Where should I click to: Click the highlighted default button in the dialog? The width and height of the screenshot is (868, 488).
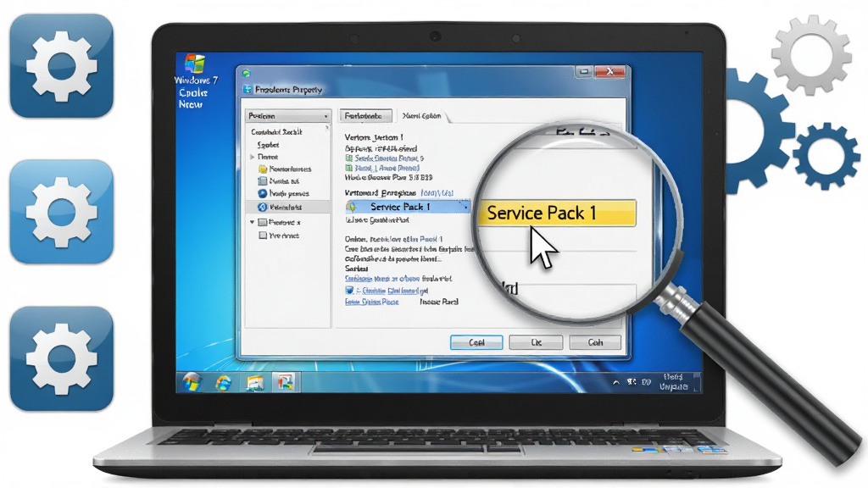pos(476,342)
